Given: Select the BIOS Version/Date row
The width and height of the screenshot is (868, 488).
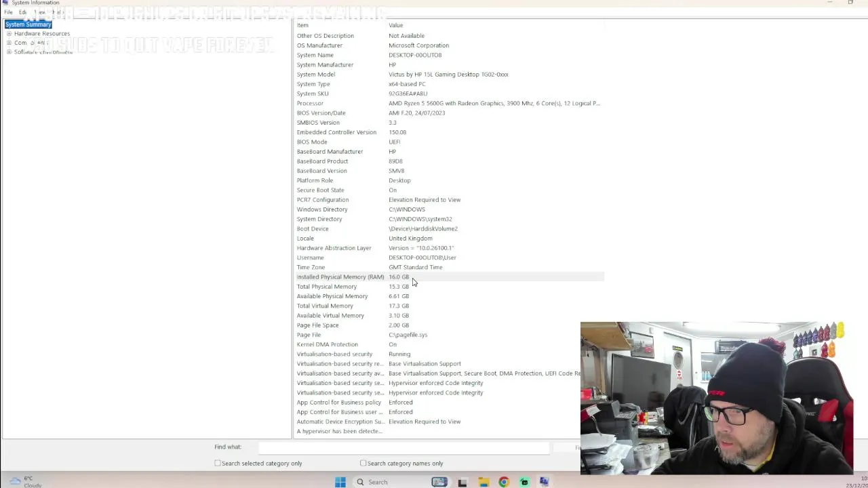Looking at the screenshot, I should coord(448,113).
